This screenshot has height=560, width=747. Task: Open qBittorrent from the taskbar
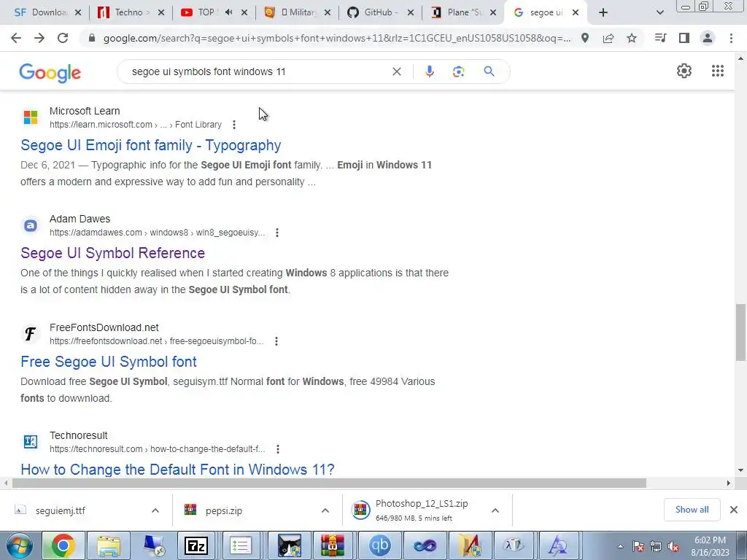(x=379, y=545)
